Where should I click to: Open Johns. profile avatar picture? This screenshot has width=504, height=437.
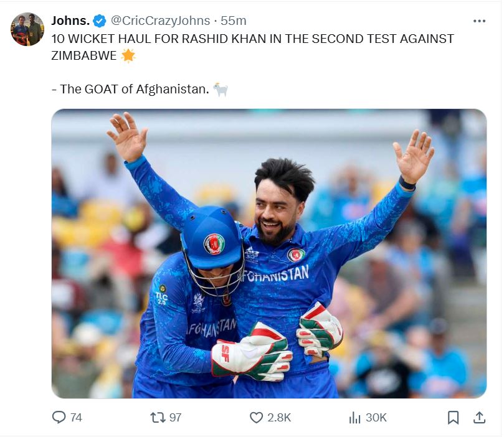[x=27, y=29]
